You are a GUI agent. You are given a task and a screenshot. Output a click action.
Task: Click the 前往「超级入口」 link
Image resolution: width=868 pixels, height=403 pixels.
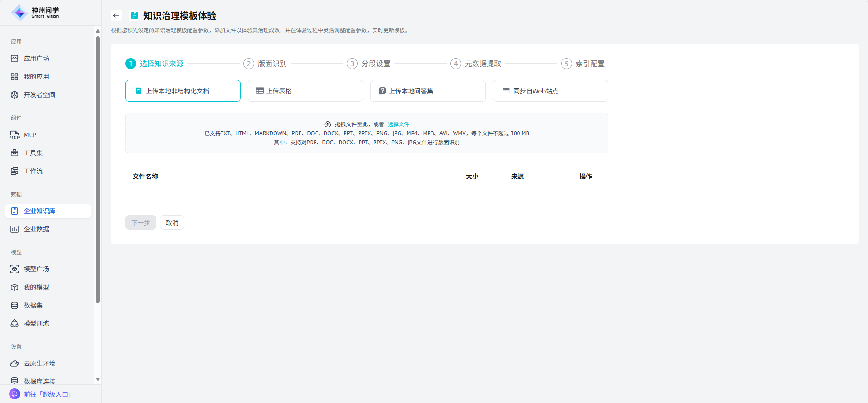pos(47,394)
